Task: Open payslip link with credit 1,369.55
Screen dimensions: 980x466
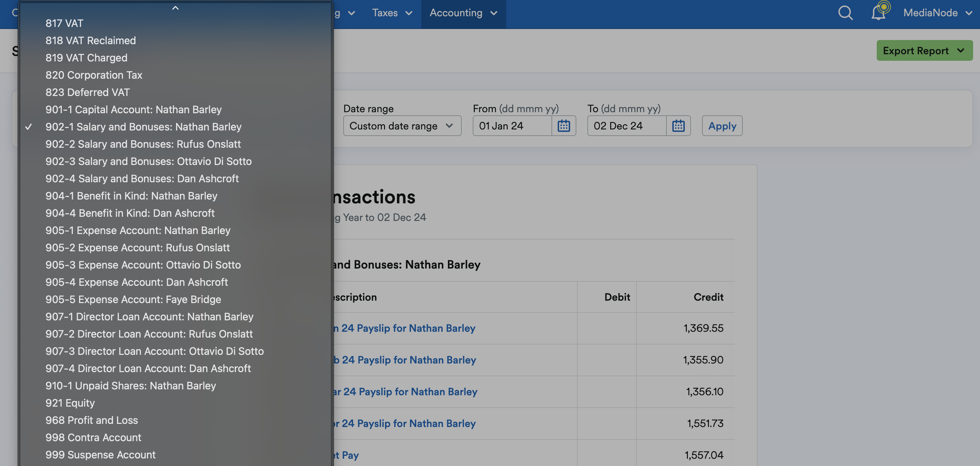Action: pos(404,328)
